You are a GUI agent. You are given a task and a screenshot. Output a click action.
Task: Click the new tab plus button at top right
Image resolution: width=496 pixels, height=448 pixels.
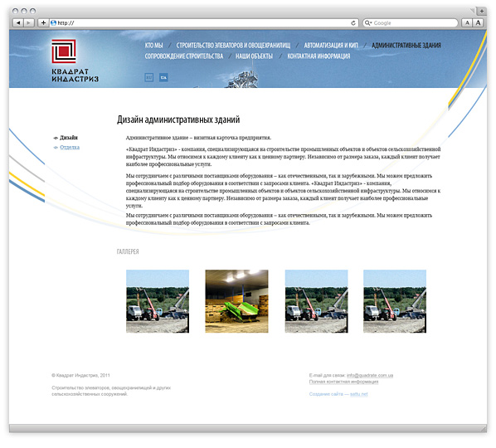point(481,11)
